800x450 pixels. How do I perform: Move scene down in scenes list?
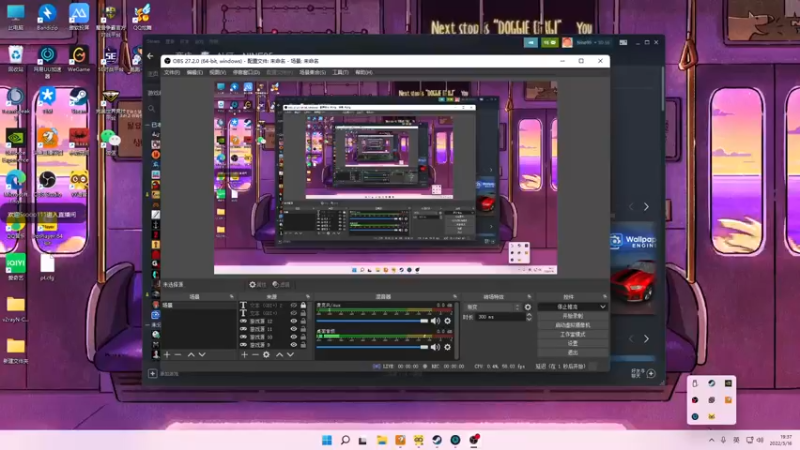202,355
